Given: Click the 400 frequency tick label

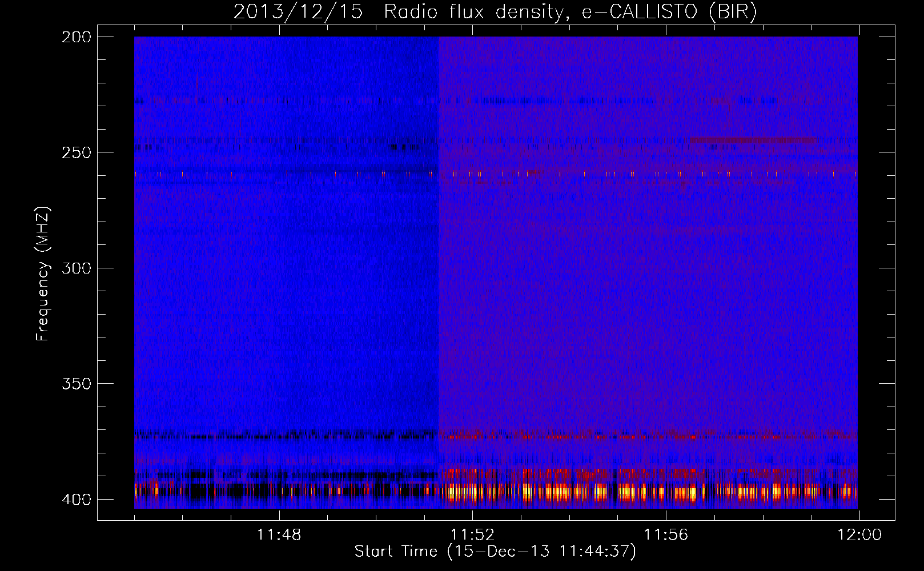Looking at the screenshot, I should [x=77, y=499].
